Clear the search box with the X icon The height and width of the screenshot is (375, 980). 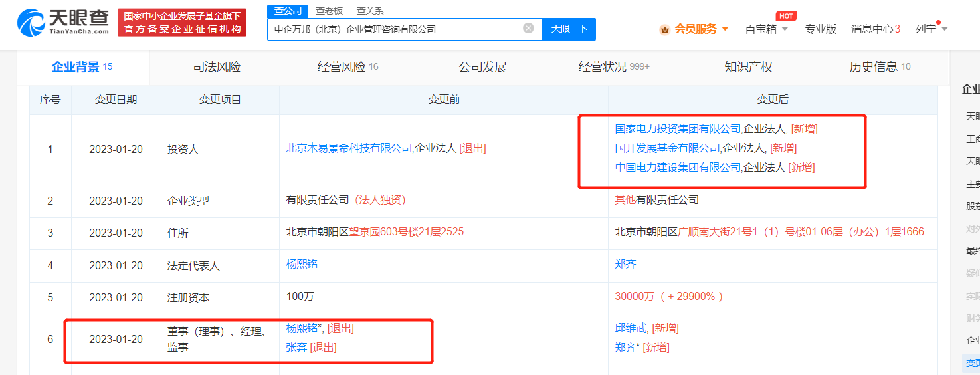tap(528, 29)
